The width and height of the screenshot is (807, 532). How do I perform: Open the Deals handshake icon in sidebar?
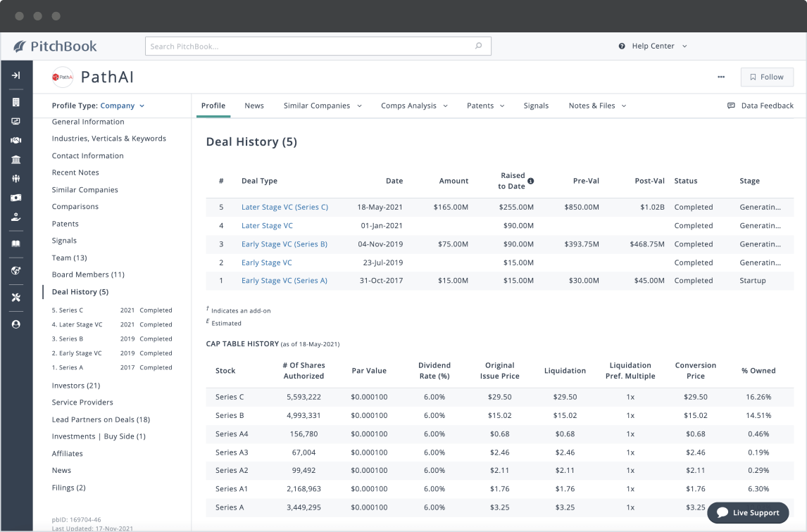click(x=16, y=140)
